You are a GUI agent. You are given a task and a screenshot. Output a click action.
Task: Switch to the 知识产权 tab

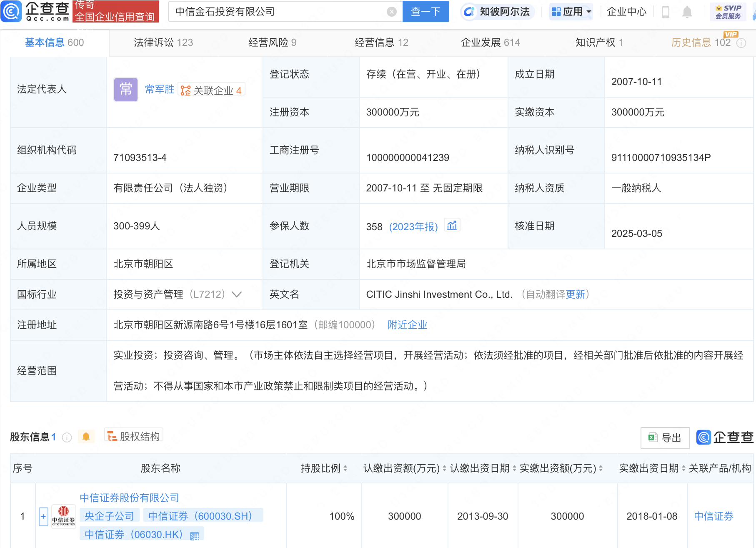coord(599,43)
